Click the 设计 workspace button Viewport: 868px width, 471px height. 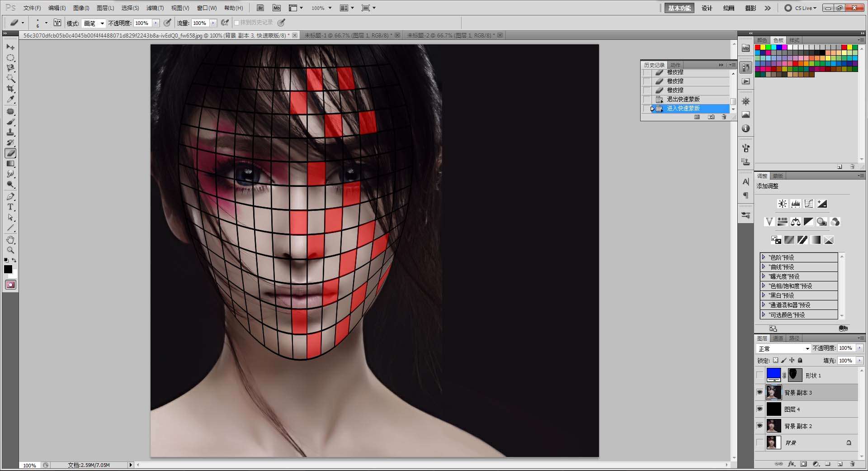tap(707, 8)
